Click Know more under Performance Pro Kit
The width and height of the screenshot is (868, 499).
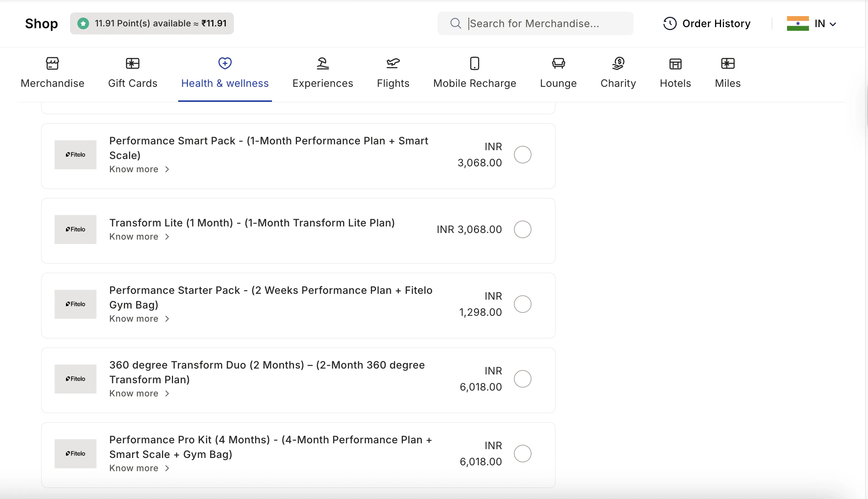pyautogui.click(x=134, y=468)
